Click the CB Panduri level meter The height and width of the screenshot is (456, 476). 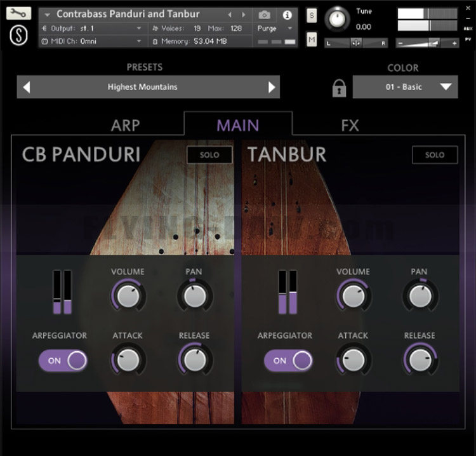(62, 292)
